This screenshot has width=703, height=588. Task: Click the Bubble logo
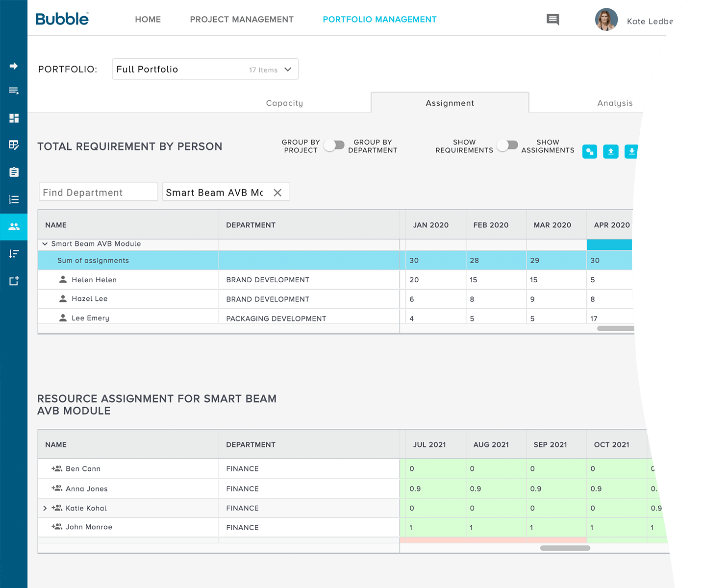(x=62, y=19)
